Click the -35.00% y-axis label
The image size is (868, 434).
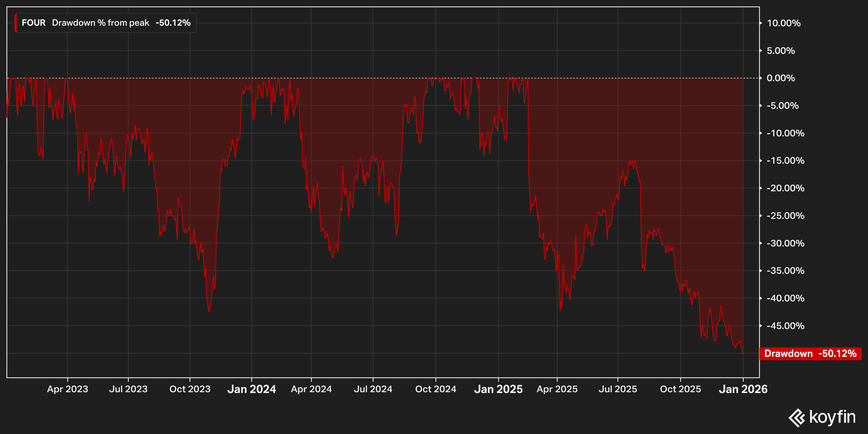(x=785, y=271)
